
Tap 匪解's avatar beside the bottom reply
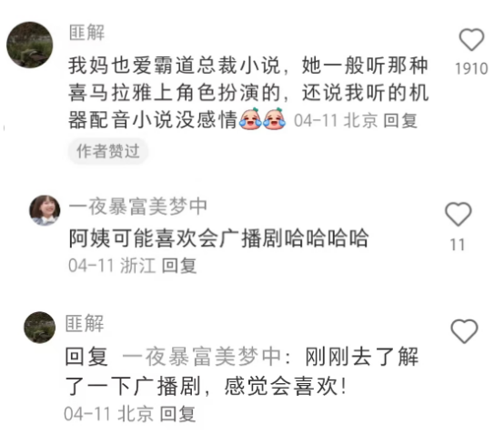40,328
